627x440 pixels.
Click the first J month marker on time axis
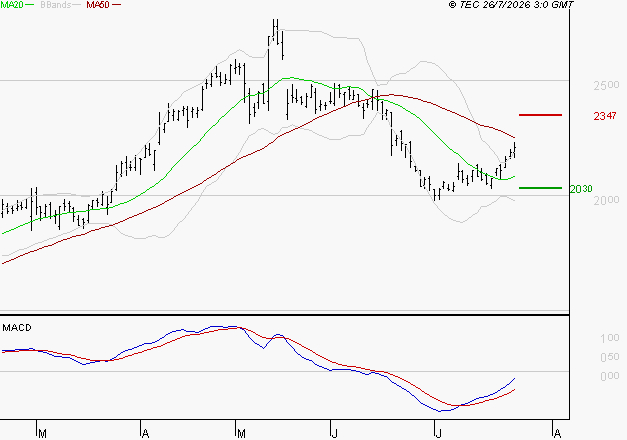pyautogui.click(x=334, y=433)
